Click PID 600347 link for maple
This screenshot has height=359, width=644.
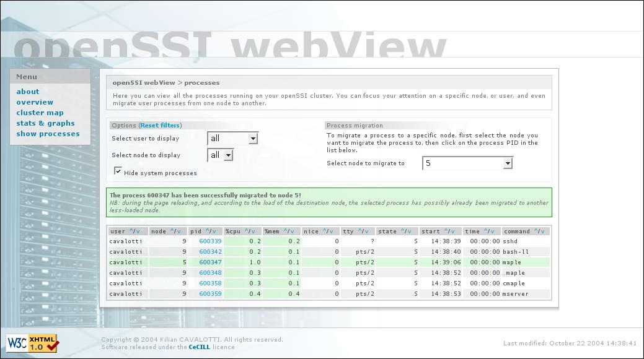coord(210,262)
